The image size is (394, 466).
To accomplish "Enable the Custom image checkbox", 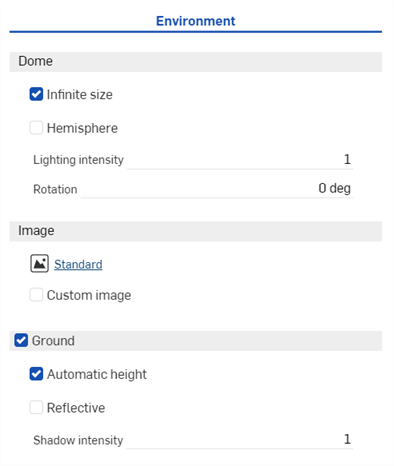I will (36, 295).
